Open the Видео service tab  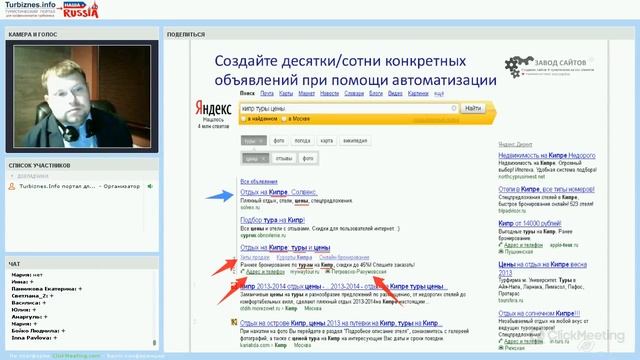(x=395, y=93)
